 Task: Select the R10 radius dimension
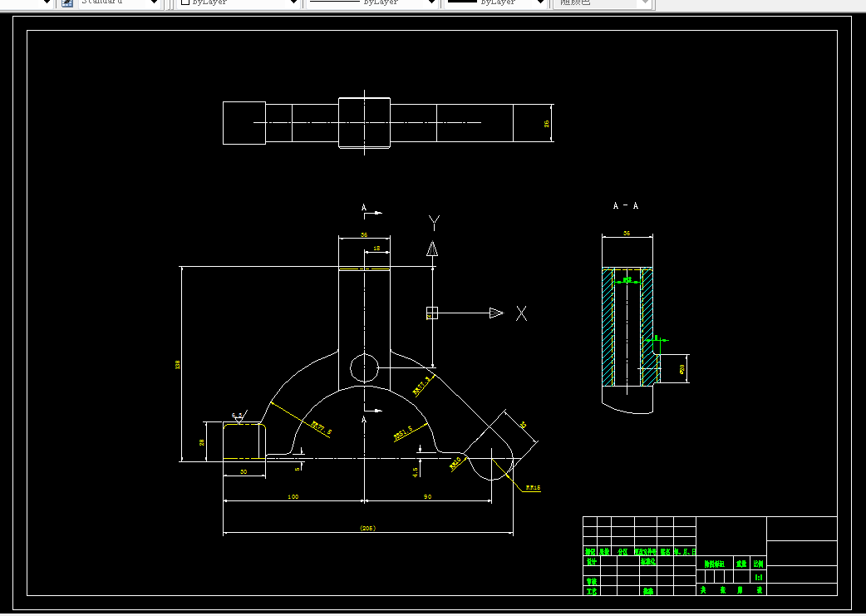tap(455, 464)
